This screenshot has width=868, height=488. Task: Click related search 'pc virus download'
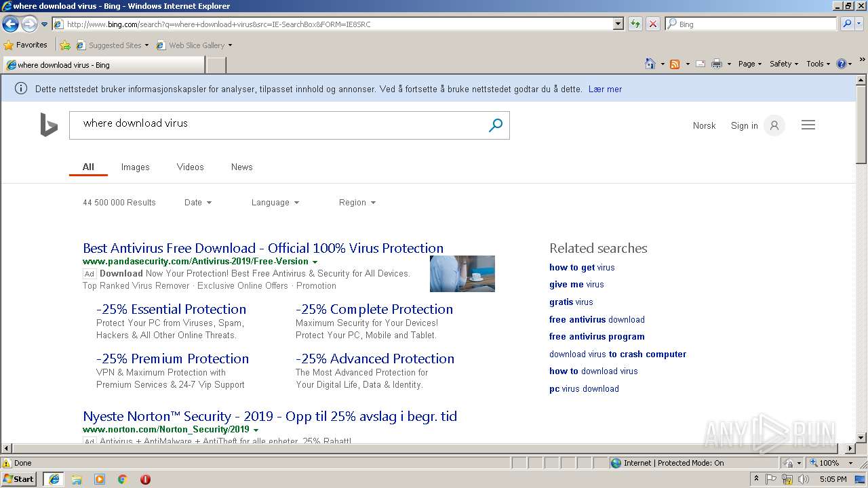(584, 389)
